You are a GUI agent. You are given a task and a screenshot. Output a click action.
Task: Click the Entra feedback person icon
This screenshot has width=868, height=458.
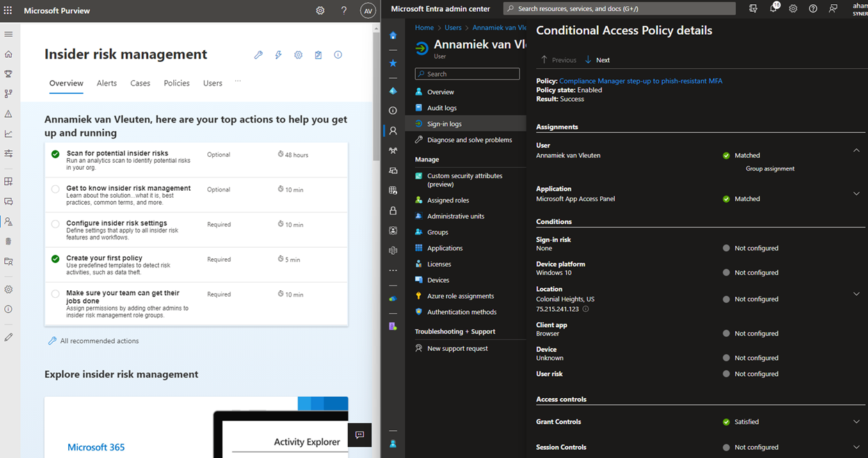pyautogui.click(x=833, y=8)
